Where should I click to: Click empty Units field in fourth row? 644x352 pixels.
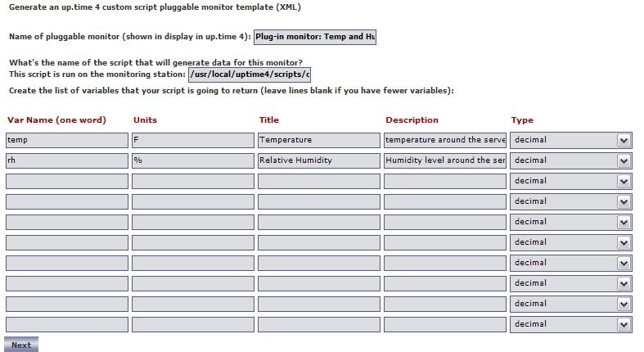(192, 201)
